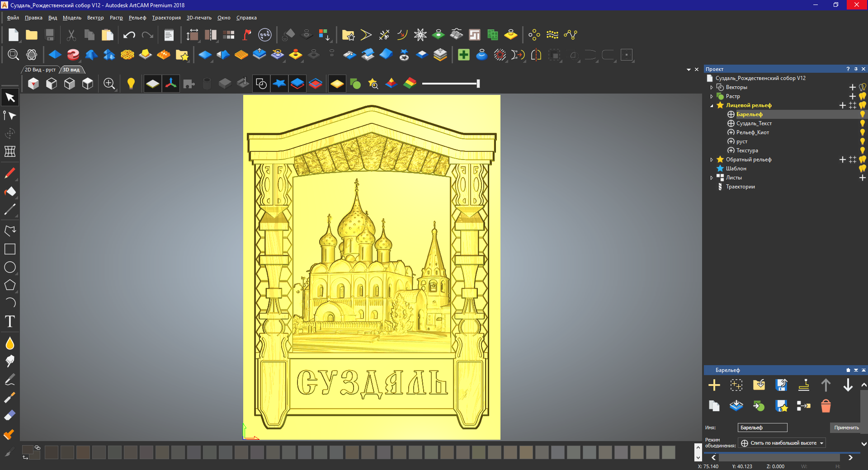This screenshot has width=868, height=470.
Task: Toggle the lights bulb in 3D toolbar
Action: 131,84
